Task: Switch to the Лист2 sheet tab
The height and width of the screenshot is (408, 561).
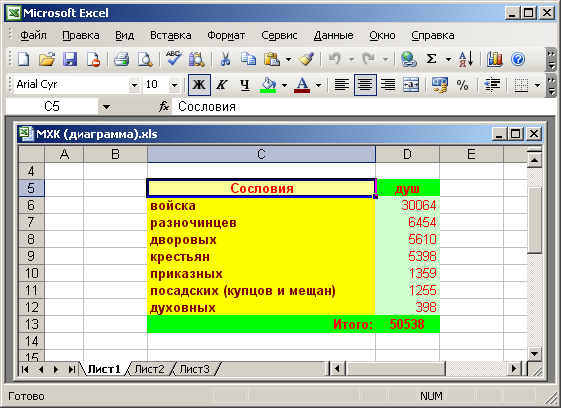Action: (x=149, y=369)
